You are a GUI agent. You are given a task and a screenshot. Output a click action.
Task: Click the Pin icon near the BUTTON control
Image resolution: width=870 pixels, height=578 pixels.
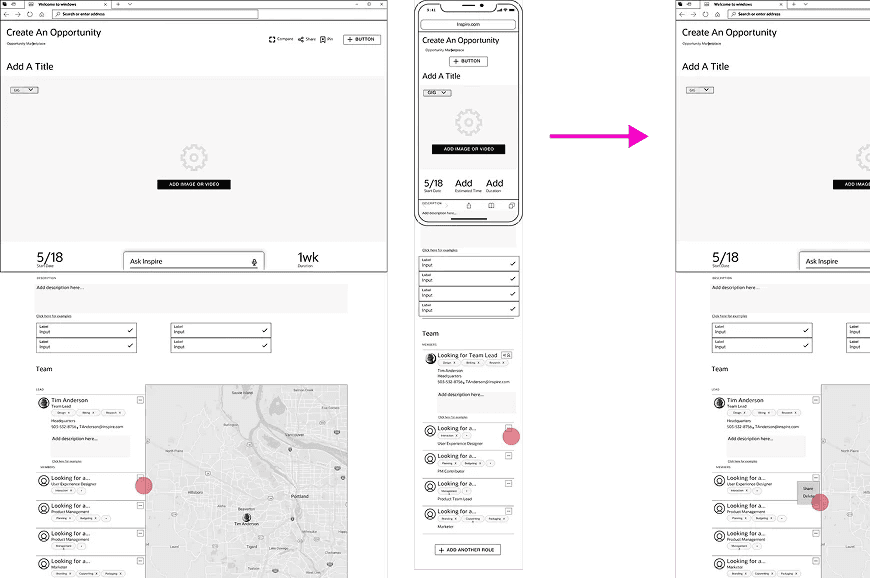[x=324, y=39]
